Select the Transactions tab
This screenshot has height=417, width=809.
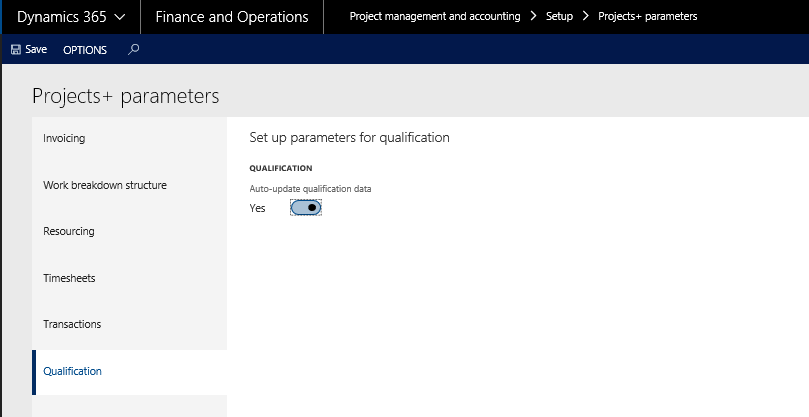[x=72, y=324]
